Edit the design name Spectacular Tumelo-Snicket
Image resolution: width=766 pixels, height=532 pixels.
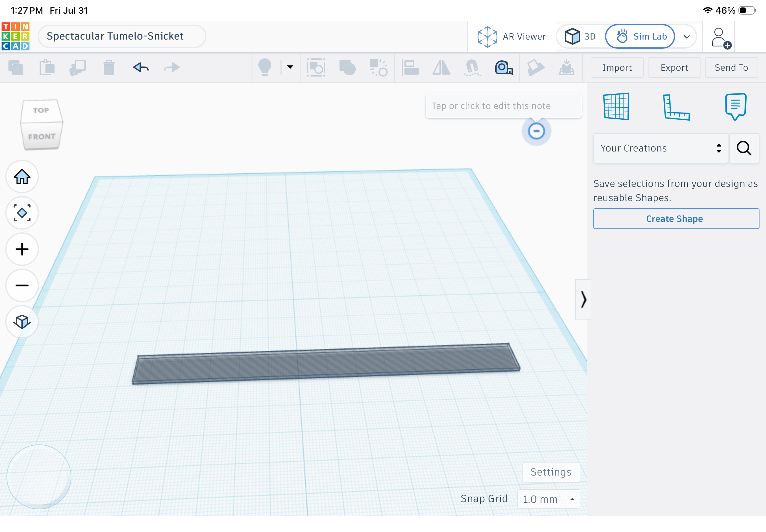click(121, 36)
